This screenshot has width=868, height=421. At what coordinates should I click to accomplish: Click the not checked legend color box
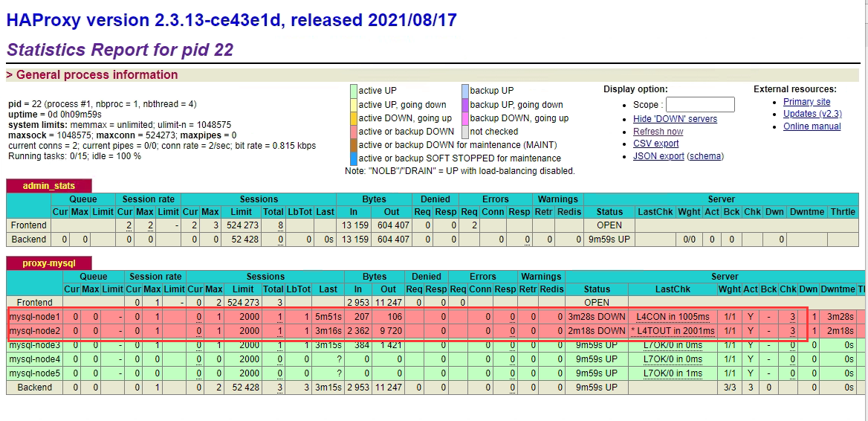coord(465,132)
